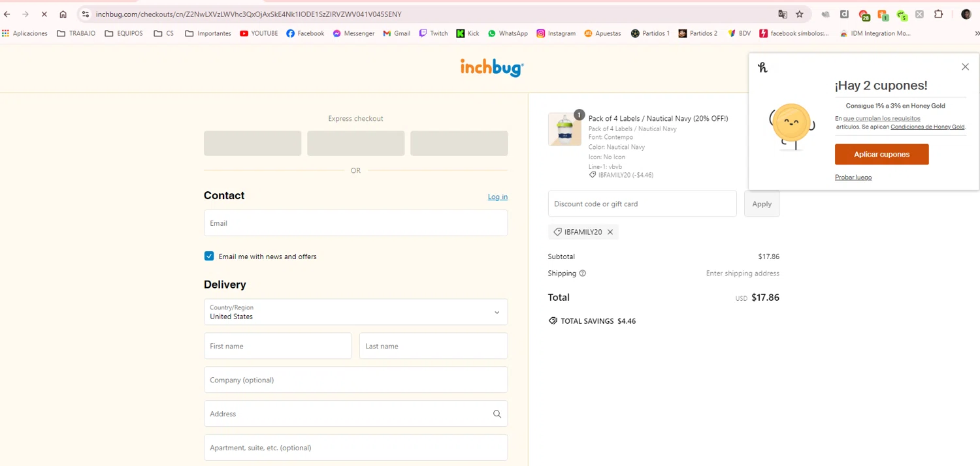Open the Partidos 2 bookmark
Viewport: 980px width, 466px height.
tap(698, 33)
